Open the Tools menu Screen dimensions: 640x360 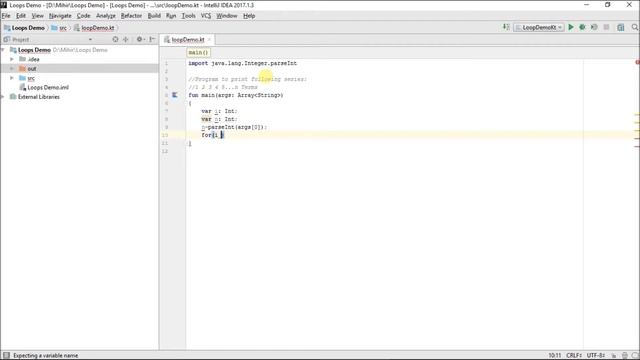[188, 16]
